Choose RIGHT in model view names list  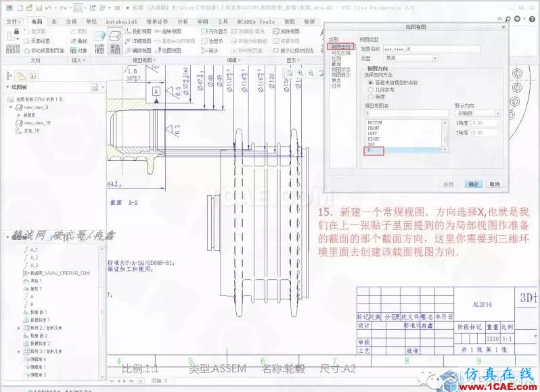pyautogui.click(x=374, y=139)
